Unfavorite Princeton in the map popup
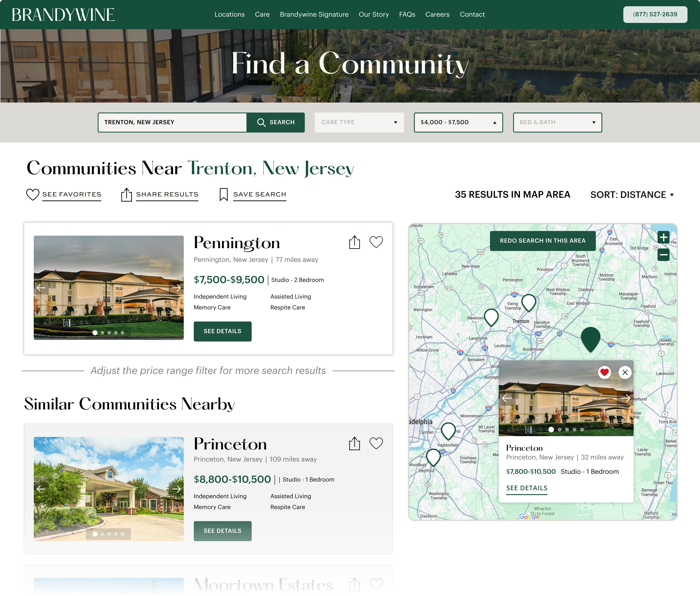Viewport: 700px width, 596px height. pyautogui.click(x=604, y=372)
